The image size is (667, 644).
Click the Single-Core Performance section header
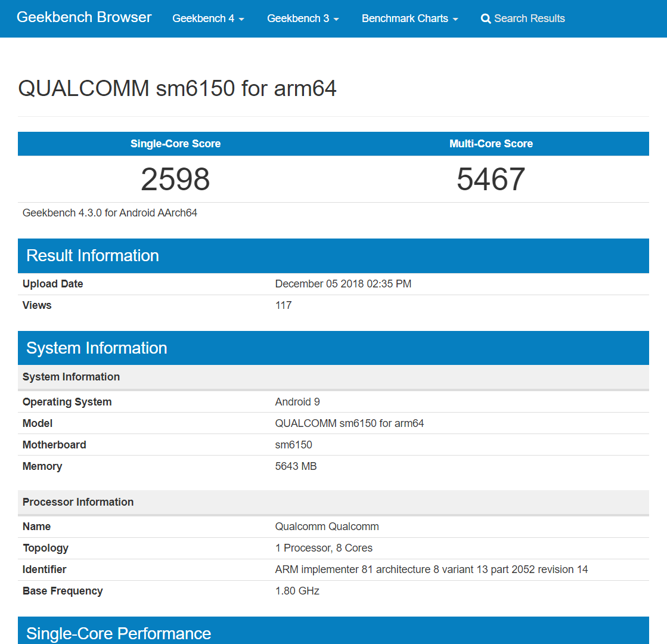334,630
